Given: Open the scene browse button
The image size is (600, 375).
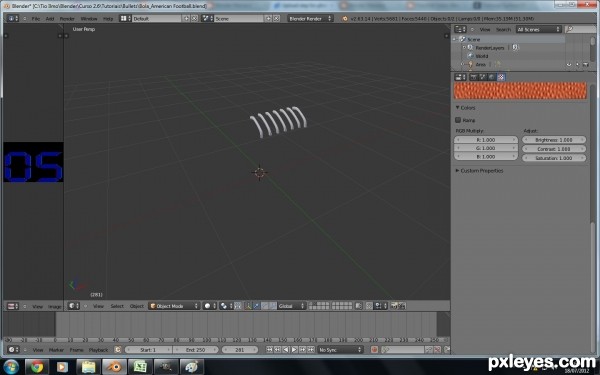Looking at the screenshot, I should tap(207, 18).
